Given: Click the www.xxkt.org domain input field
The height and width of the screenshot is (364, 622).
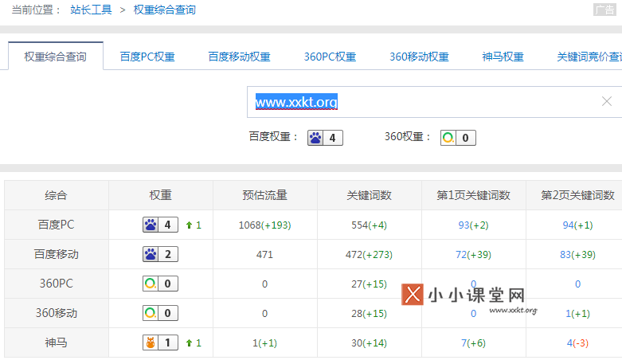Looking at the screenshot, I should point(422,102).
